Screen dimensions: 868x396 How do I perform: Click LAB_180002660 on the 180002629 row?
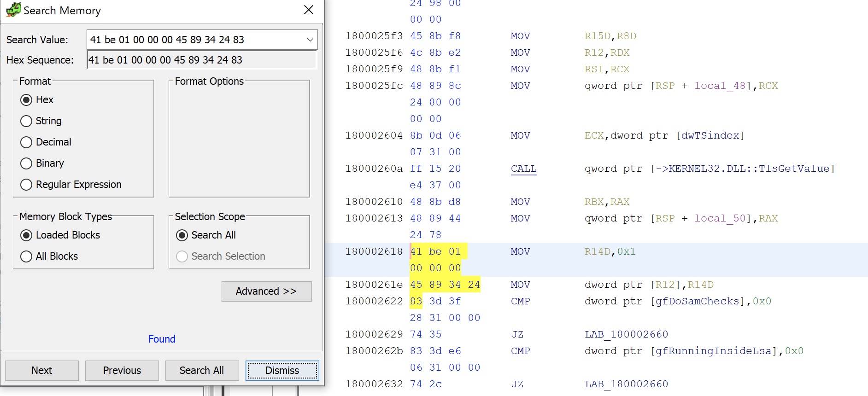(x=626, y=334)
